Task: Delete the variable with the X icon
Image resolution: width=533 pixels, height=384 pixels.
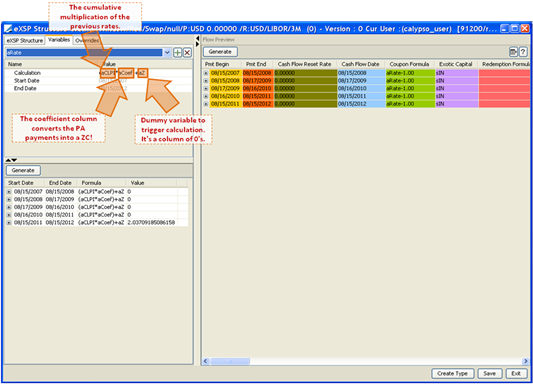Action: pyautogui.click(x=187, y=53)
